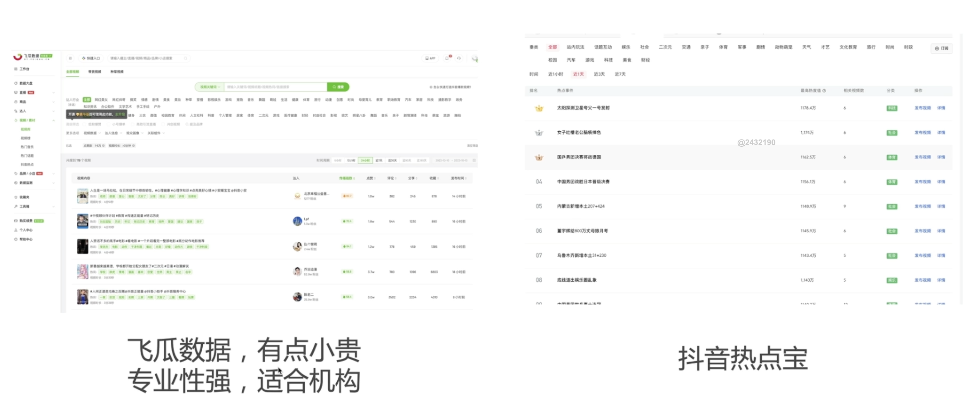Click the sidebar collapse icon beside 快捷入口
The image size is (980, 413).
click(70, 58)
